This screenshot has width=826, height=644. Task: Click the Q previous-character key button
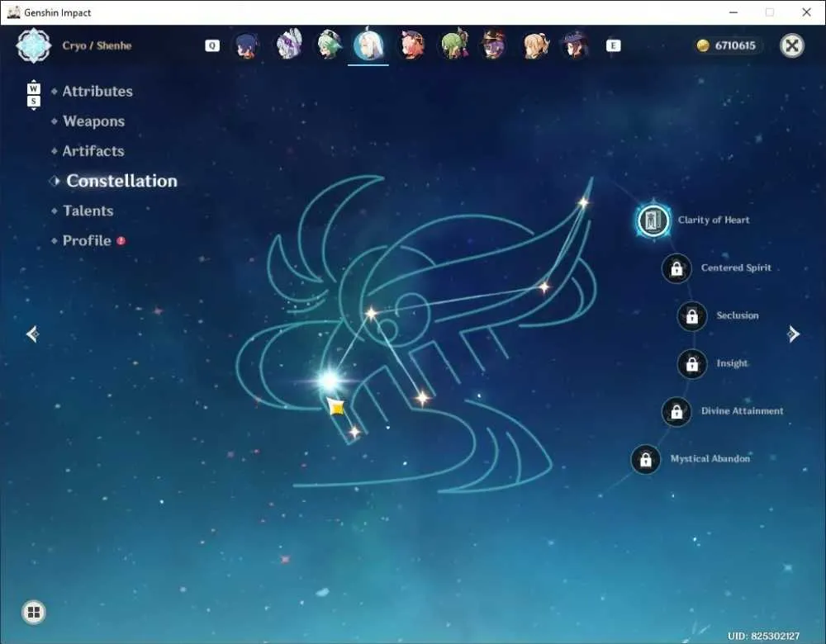(211, 45)
